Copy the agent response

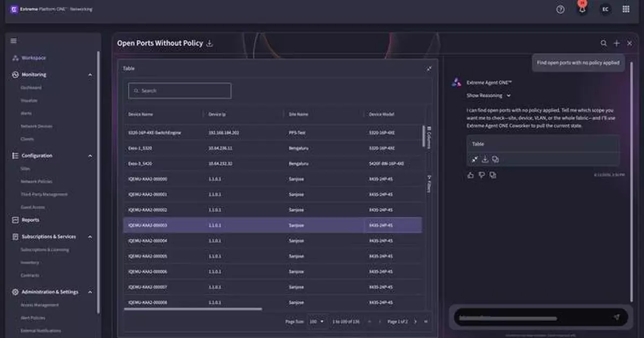pos(493,175)
